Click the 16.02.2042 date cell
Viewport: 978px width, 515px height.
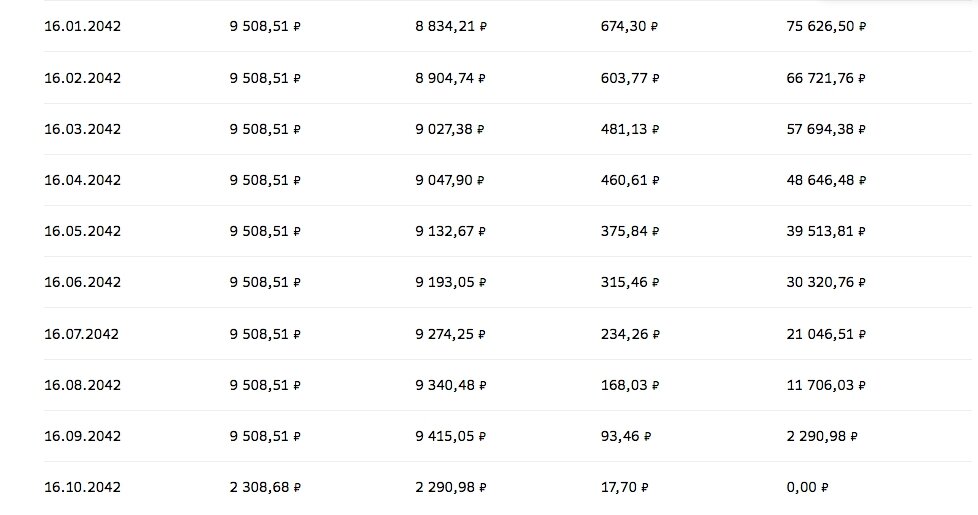tap(82, 78)
